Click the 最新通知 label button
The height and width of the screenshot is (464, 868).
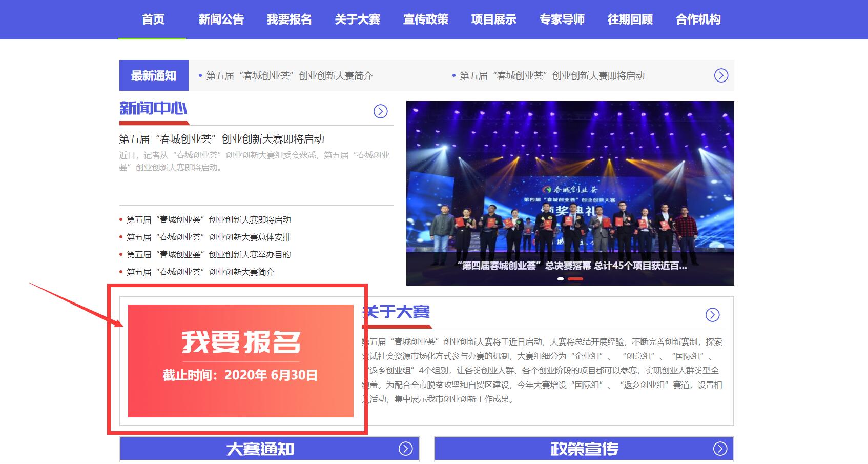[154, 75]
